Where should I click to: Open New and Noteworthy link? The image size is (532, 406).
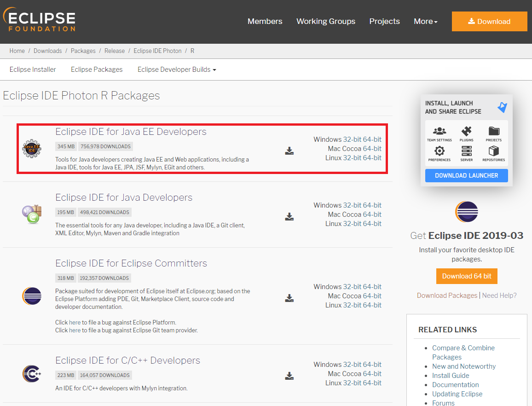tap(464, 366)
